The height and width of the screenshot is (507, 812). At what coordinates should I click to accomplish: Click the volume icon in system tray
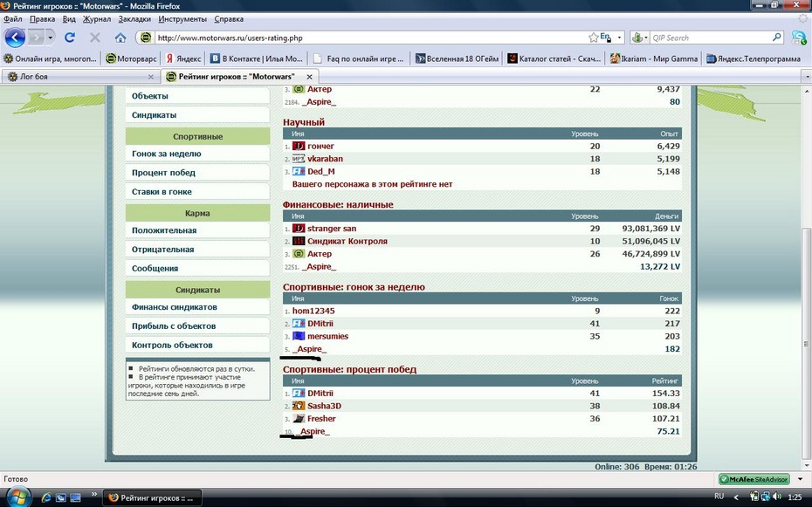(776, 497)
